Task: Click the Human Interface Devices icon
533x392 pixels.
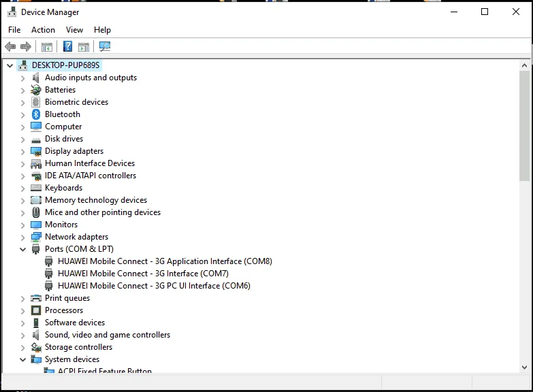Action: pos(36,164)
